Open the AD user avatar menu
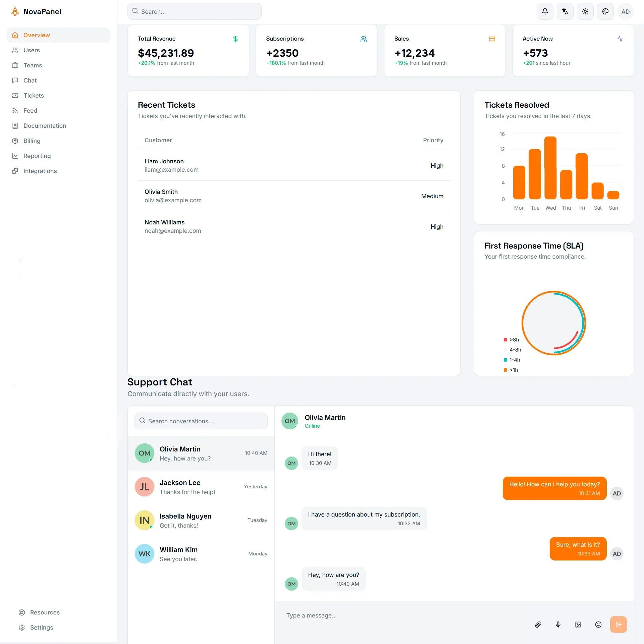This screenshot has height=644, width=644. [x=625, y=11]
